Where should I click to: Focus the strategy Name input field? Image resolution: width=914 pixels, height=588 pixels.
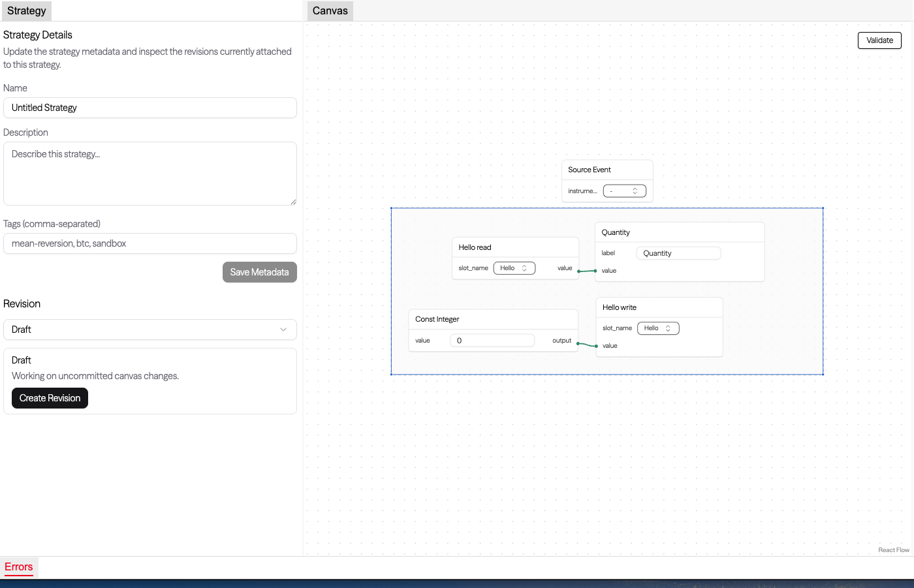click(x=150, y=108)
